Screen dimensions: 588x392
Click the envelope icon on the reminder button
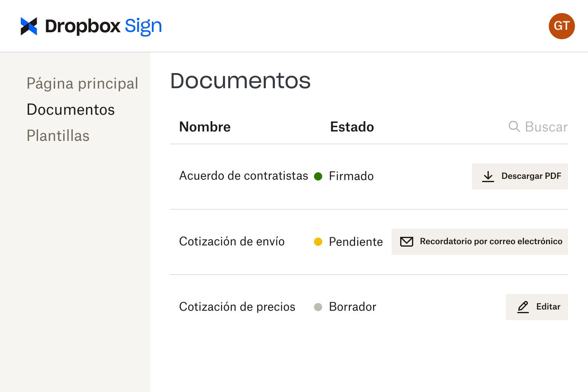coord(407,242)
